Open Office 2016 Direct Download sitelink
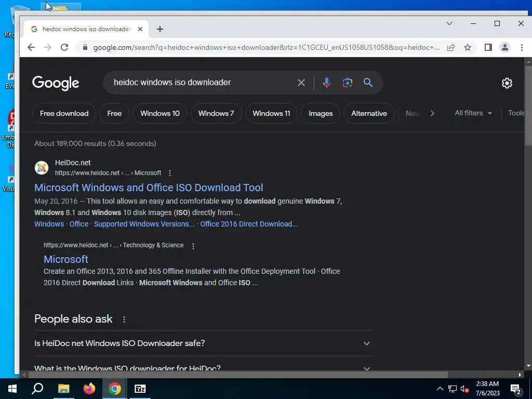 tap(249, 224)
